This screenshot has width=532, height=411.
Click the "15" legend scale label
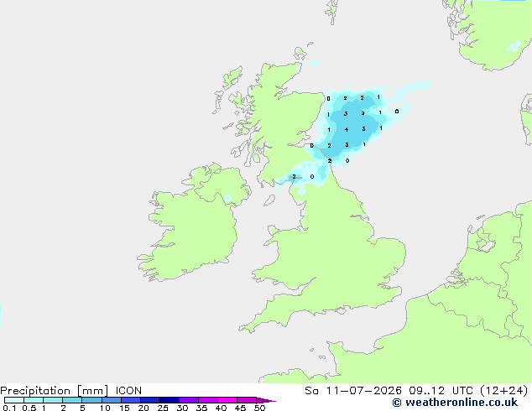124,408
